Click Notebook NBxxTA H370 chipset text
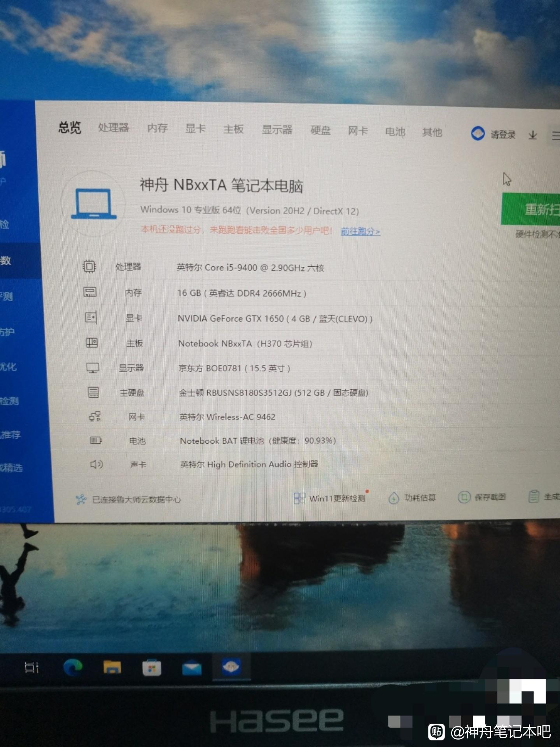 click(x=245, y=344)
